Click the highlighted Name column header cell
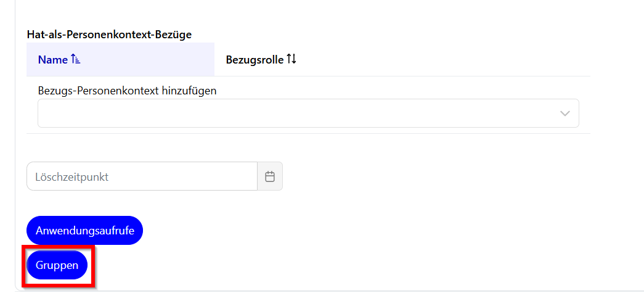 [120, 60]
